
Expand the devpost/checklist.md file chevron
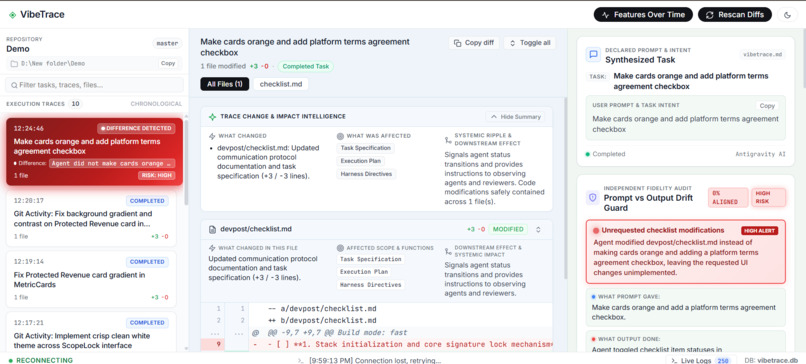click(x=538, y=229)
